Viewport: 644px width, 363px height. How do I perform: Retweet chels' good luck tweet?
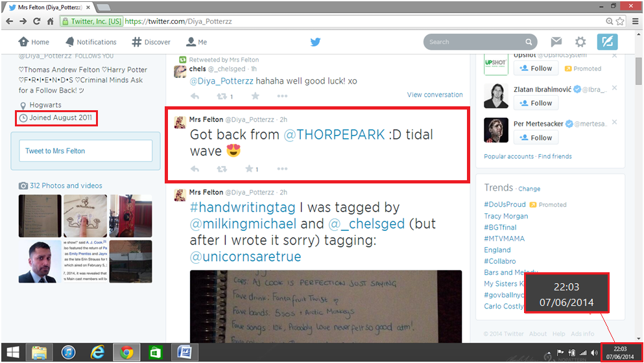point(222,96)
